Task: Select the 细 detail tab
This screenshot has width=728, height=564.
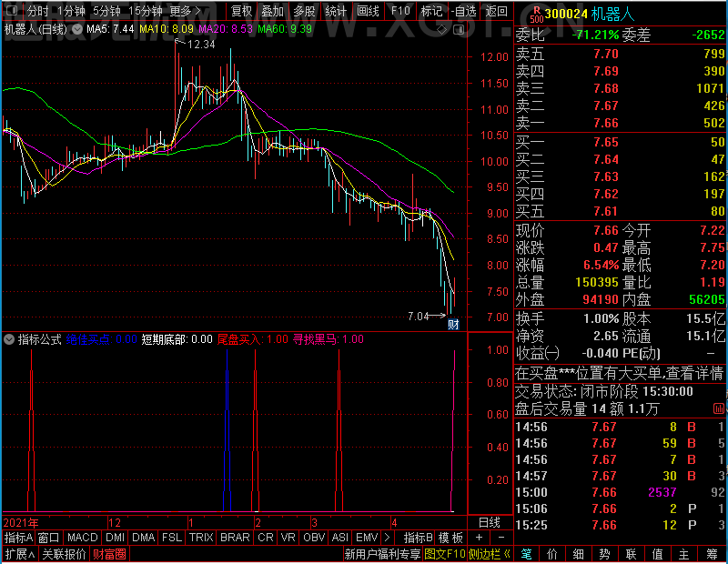Action: [x=578, y=554]
